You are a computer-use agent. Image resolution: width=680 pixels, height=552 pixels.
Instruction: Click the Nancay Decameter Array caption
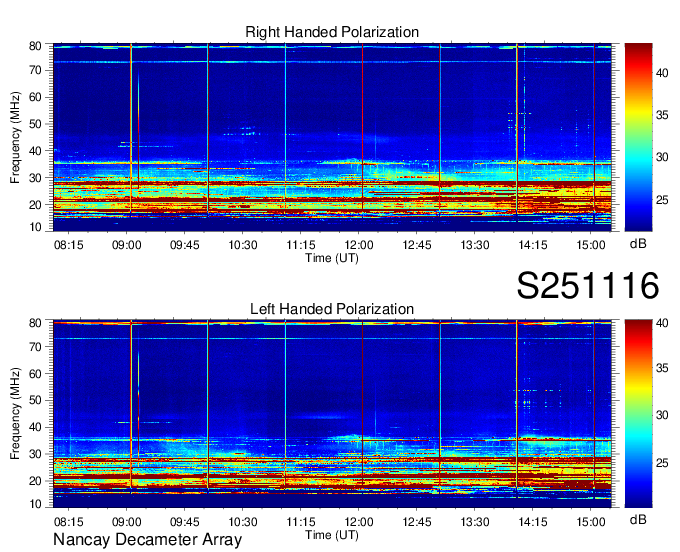147,540
